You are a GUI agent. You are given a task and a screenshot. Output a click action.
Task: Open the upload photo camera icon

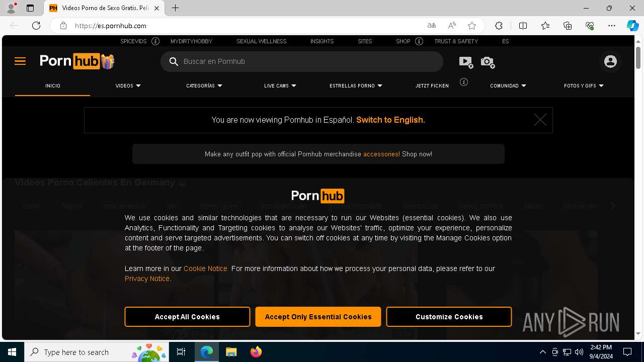(488, 61)
